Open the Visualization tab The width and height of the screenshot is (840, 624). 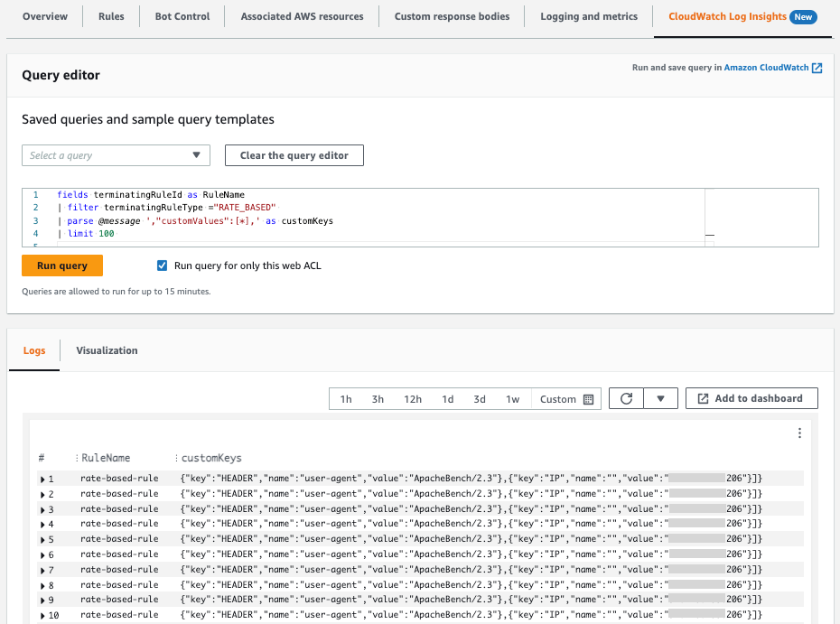[x=107, y=350]
